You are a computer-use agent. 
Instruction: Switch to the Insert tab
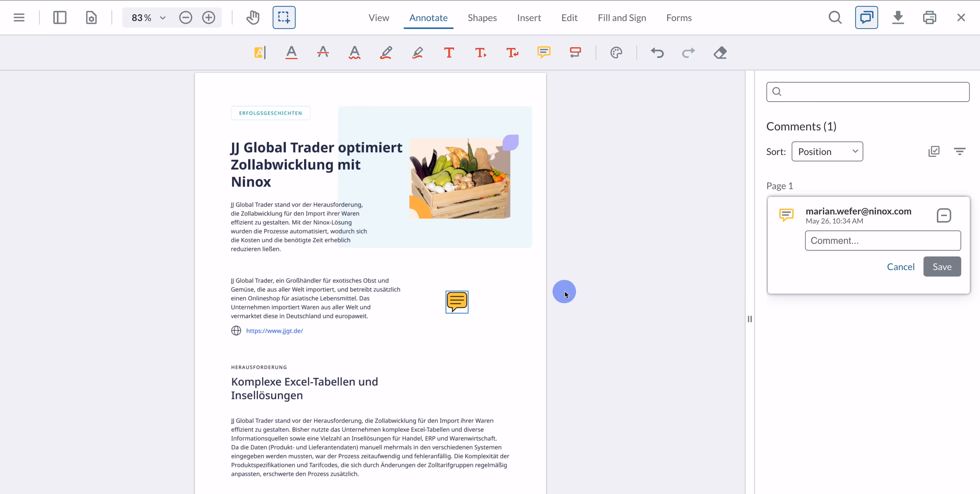pyautogui.click(x=529, y=17)
